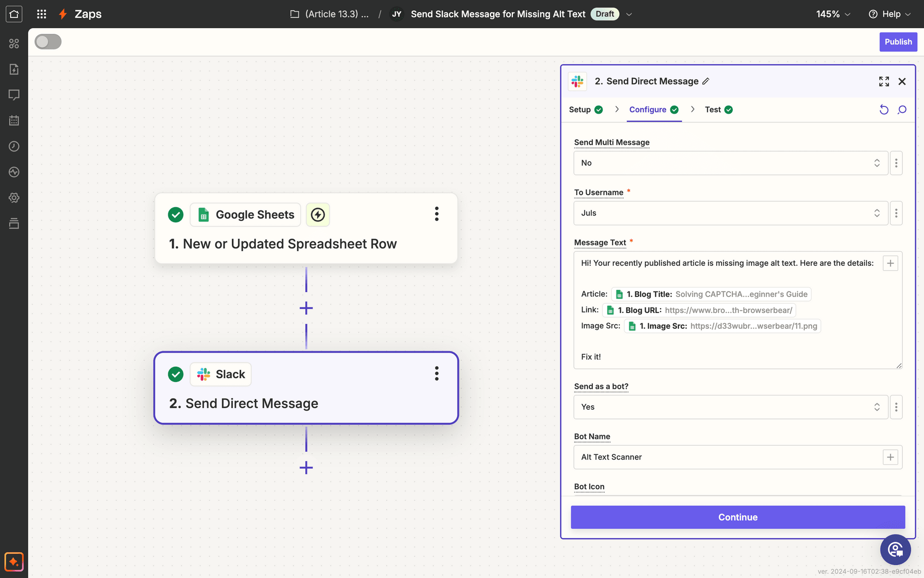This screenshot has width=924, height=578.
Task: Click the three-dot menu on Slack node
Action: tap(437, 374)
